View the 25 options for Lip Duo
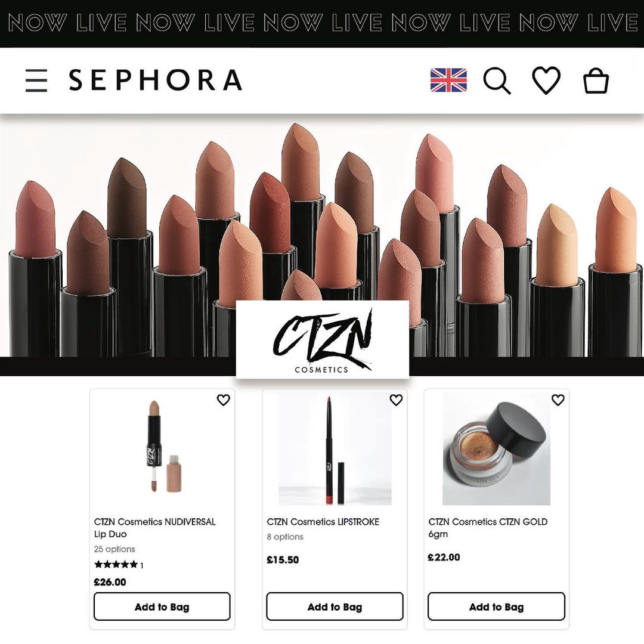 114,549
